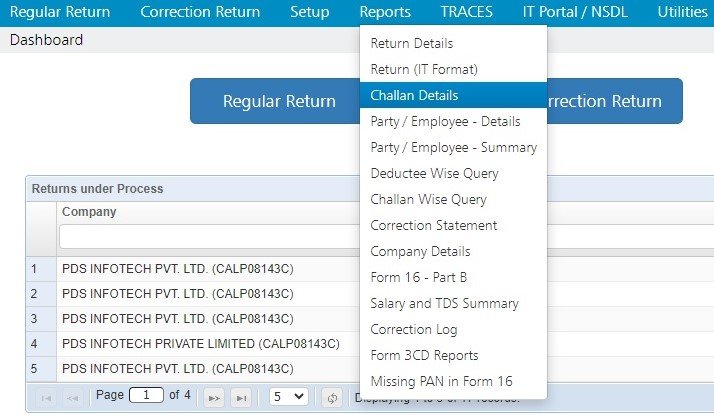Refresh the Returns under Process grid
The width and height of the screenshot is (714, 417).
[333, 397]
